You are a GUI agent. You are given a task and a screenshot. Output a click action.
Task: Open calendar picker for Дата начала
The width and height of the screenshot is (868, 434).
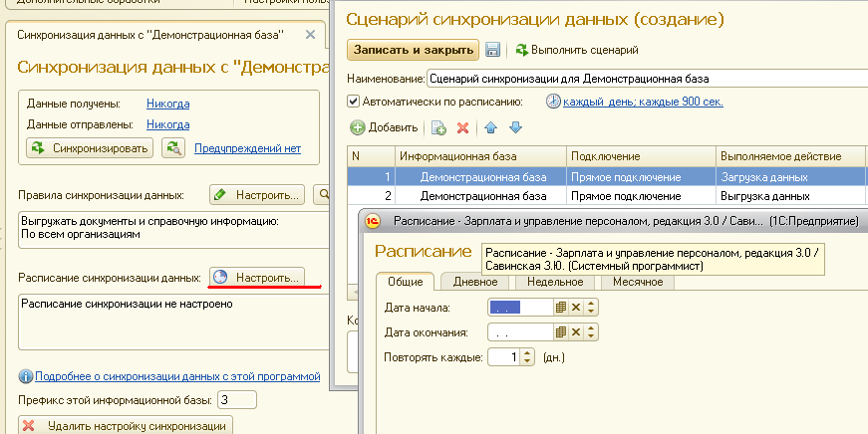click(561, 308)
